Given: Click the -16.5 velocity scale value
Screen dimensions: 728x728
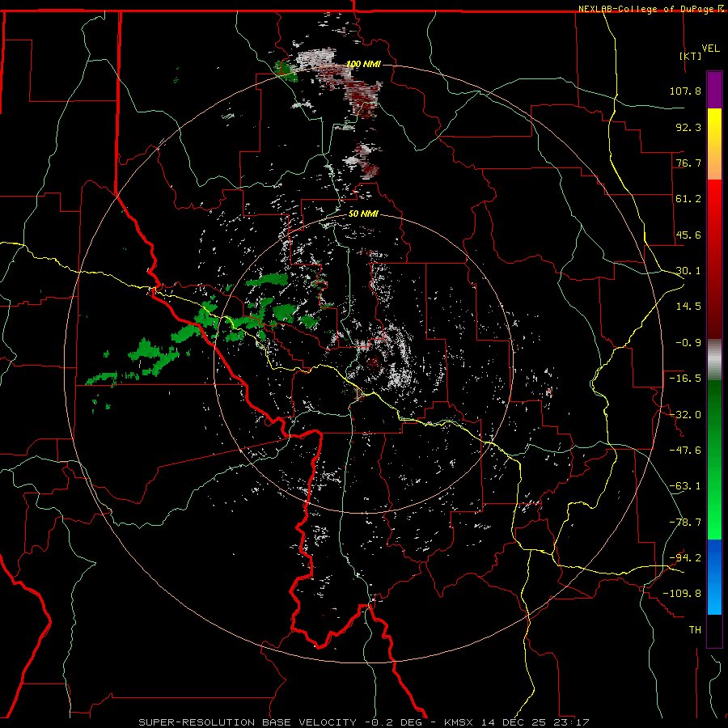Looking at the screenshot, I should click(x=685, y=379).
